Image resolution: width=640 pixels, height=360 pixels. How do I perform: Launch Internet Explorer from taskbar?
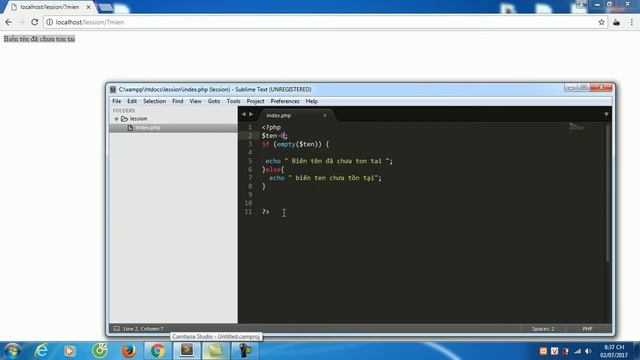[x=42, y=351]
